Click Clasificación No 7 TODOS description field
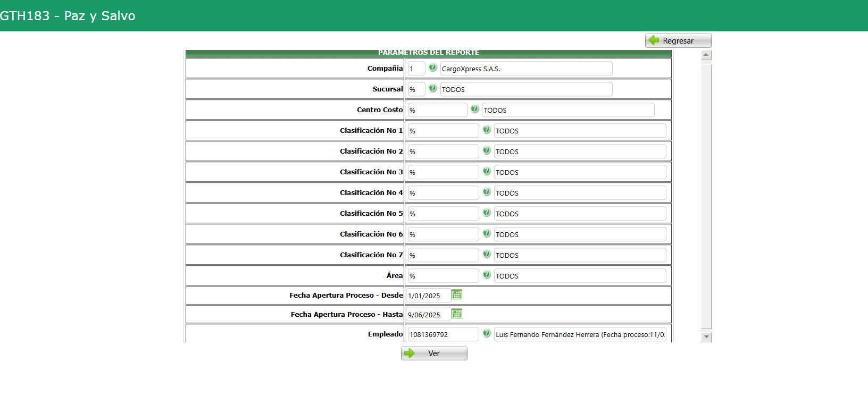Screen dimensions: 868x396 click(x=580, y=255)
